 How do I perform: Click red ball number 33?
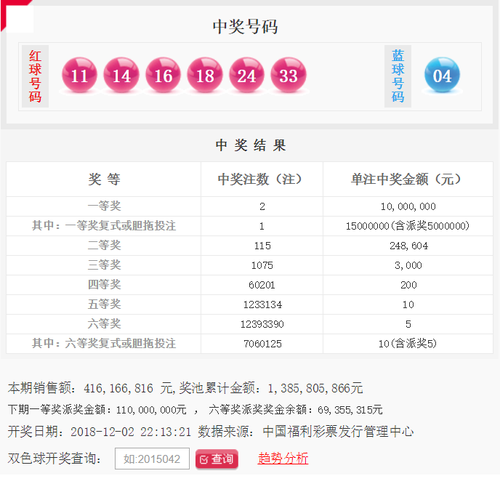(x=288, y=75)
